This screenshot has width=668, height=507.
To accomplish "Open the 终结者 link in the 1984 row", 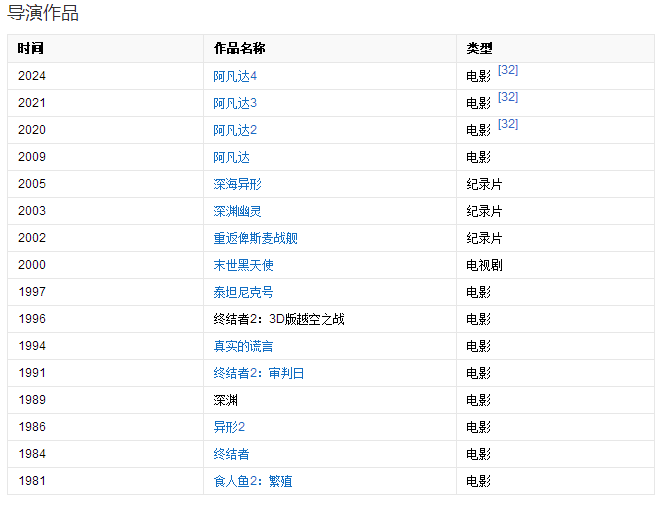I will coord(231,454).
